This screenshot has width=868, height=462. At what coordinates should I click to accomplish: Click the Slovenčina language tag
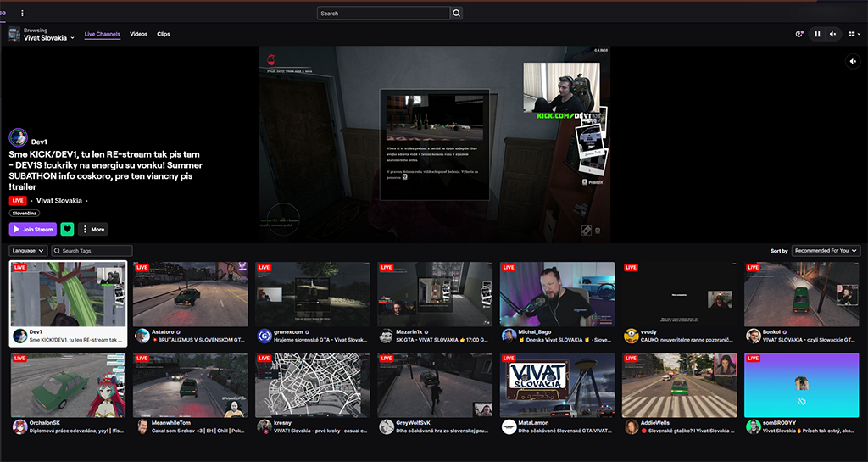coord(25,213)
